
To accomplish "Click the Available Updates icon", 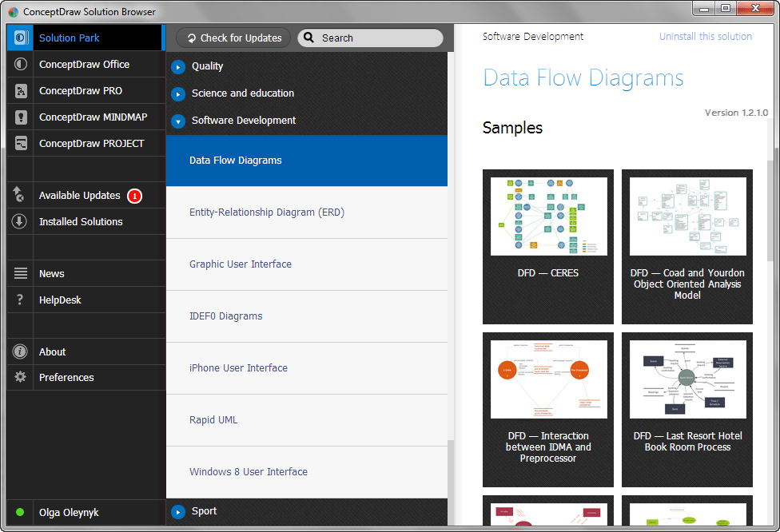I will (18, 195).
